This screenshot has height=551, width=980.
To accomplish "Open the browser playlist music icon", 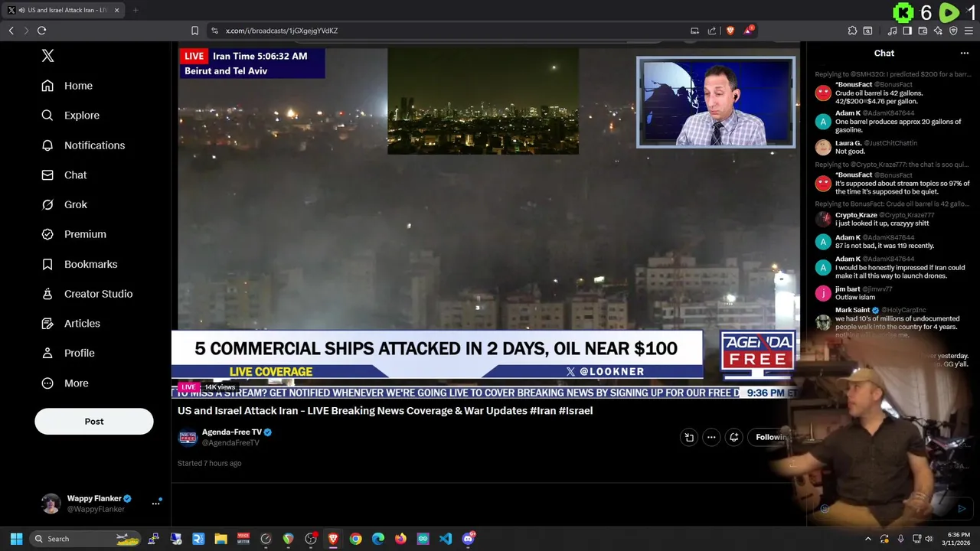I will pos(892,31).
